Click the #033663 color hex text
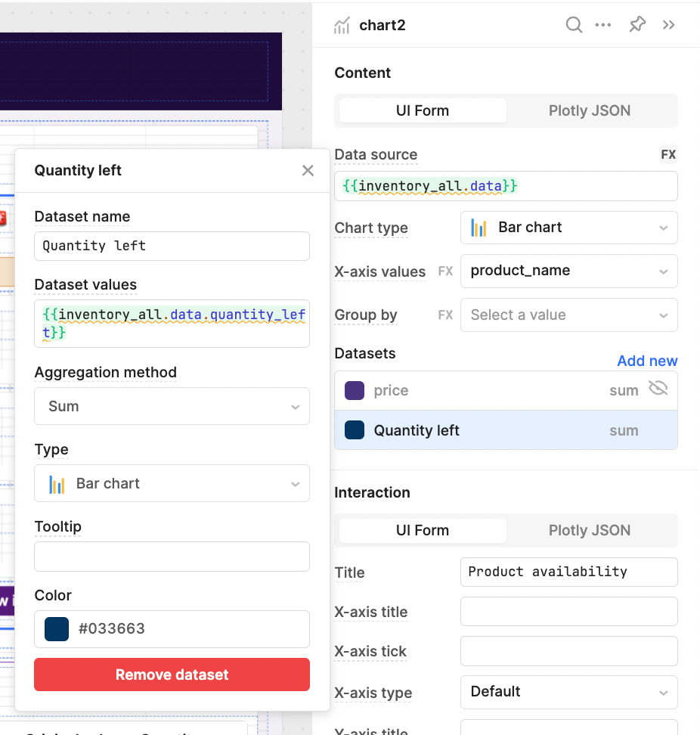Viewport: 700px width, 735px height. [x=112, y=628]
